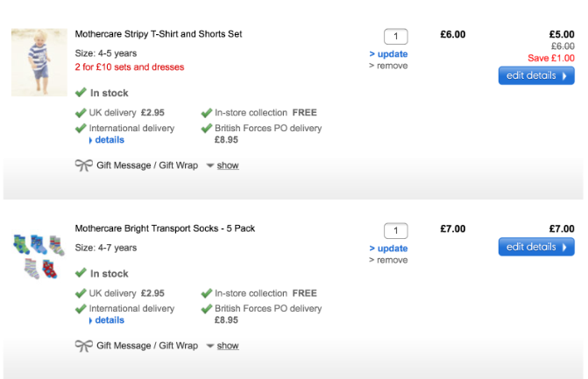The width and height of the screenshot is (588, 379).
Task: Remove the Stripy T-Shirt and Shorts Set
Action: 388,66
